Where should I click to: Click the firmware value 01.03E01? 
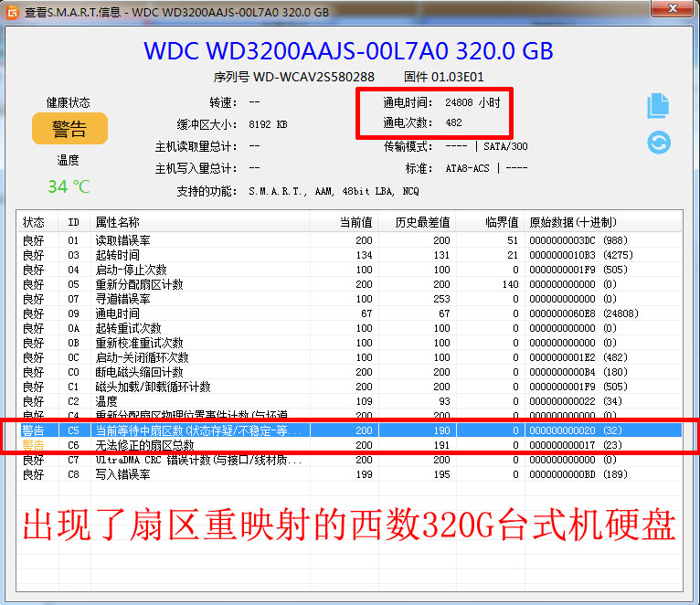pyautogui.click(x=457, y=77)
